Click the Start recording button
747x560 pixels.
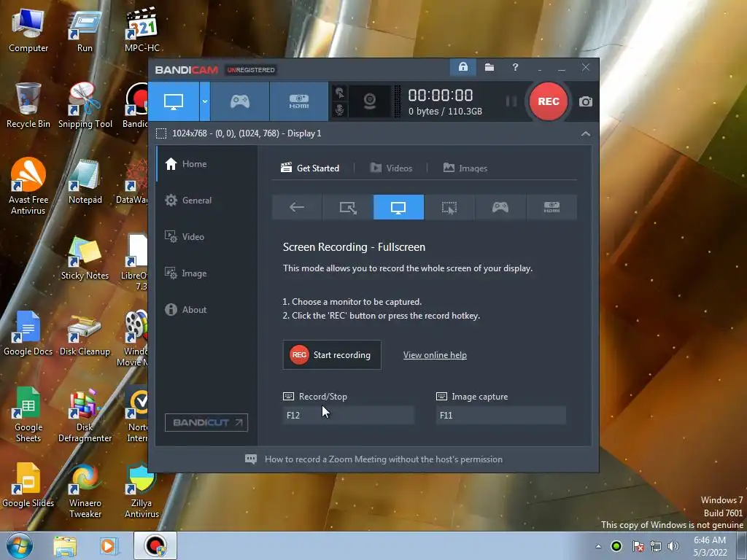(x=332, y=355)
